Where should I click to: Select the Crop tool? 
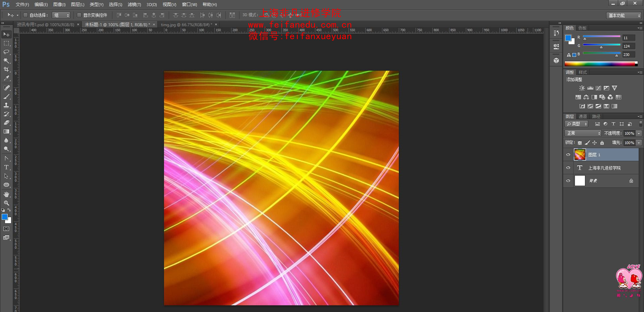6,69
